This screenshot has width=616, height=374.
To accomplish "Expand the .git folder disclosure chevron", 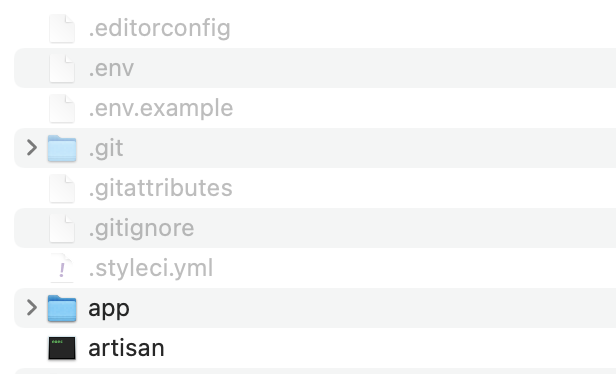I will [32, 148].
